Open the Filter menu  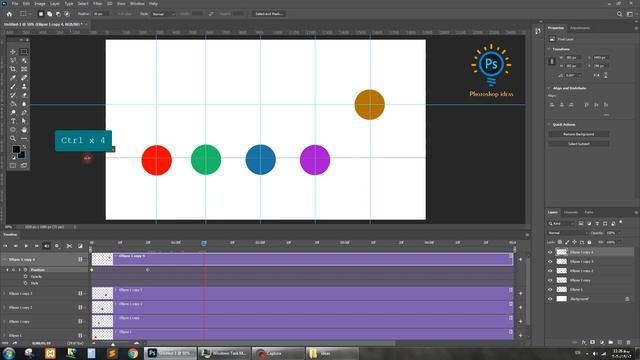98,4
